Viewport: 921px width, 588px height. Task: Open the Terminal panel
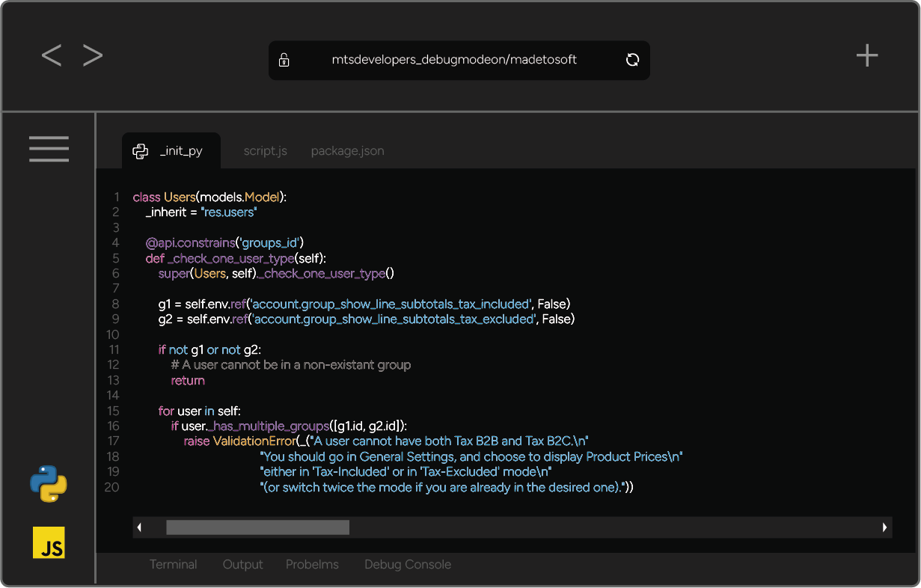pyautogui.click(x=173, y=565)
